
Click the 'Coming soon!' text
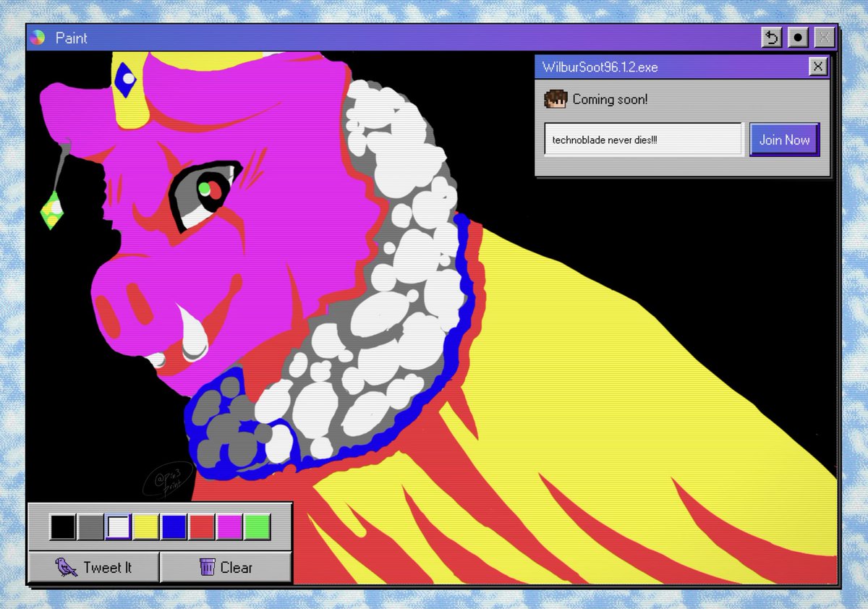610,99
